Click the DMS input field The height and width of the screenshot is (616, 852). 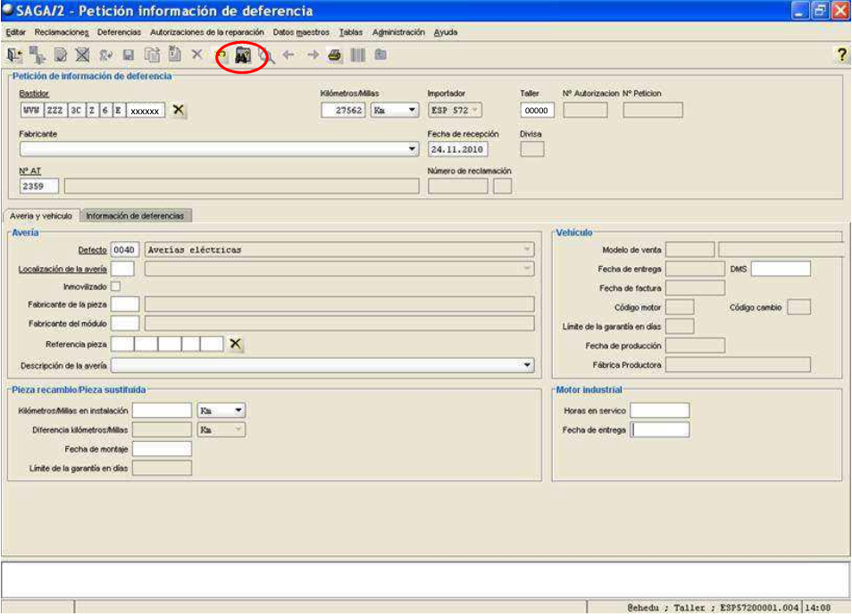pyautogui.click(x=781, y=269)
